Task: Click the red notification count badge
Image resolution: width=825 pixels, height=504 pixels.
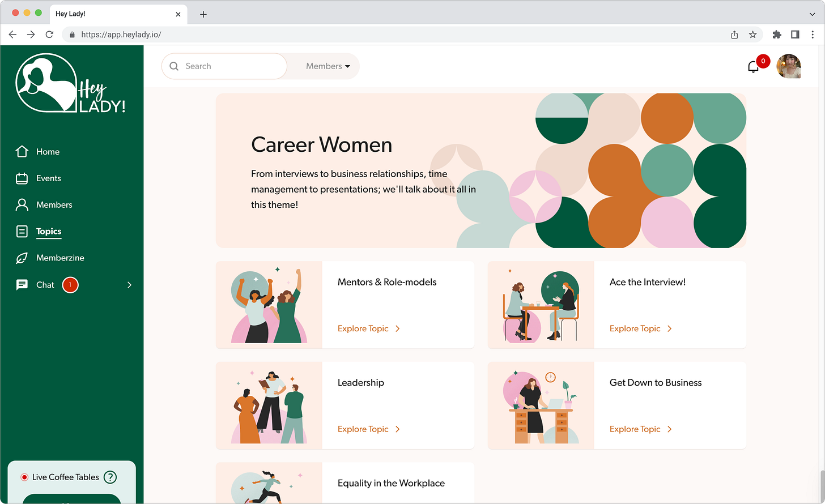Action: coord(763,61)
